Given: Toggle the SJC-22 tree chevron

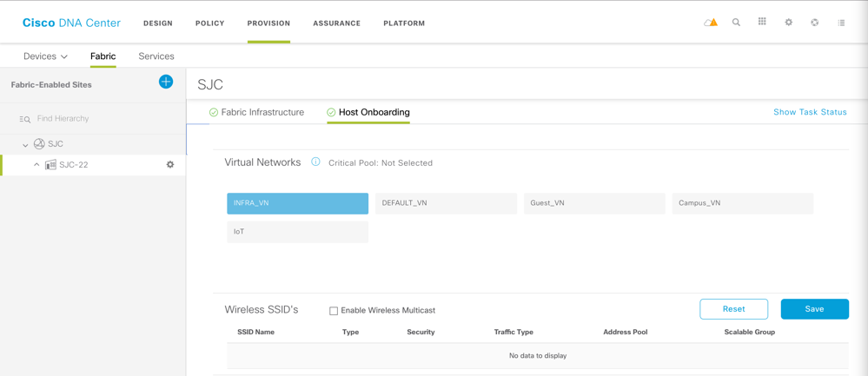Looking at the screenshot, I should click(x=36, y=165).
